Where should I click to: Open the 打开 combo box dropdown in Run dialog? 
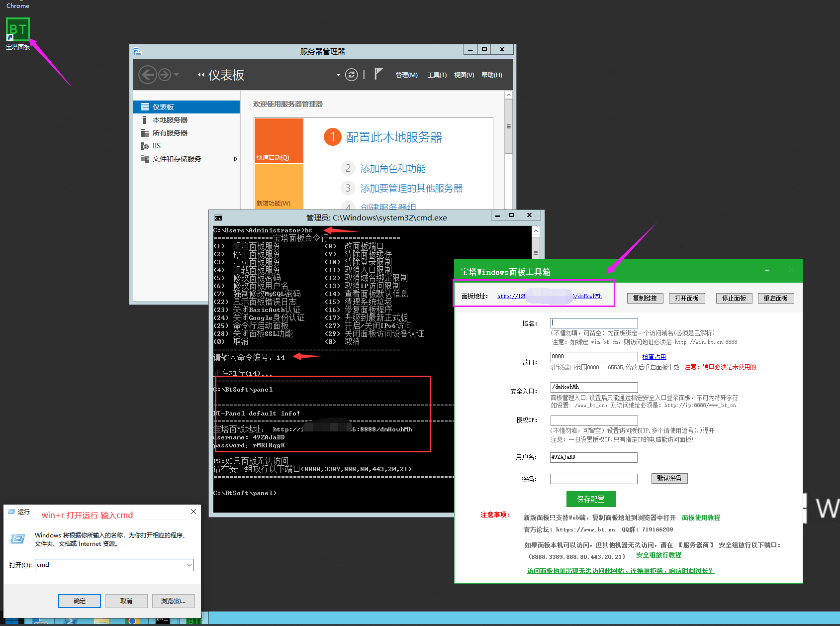[x=189, y=565]
